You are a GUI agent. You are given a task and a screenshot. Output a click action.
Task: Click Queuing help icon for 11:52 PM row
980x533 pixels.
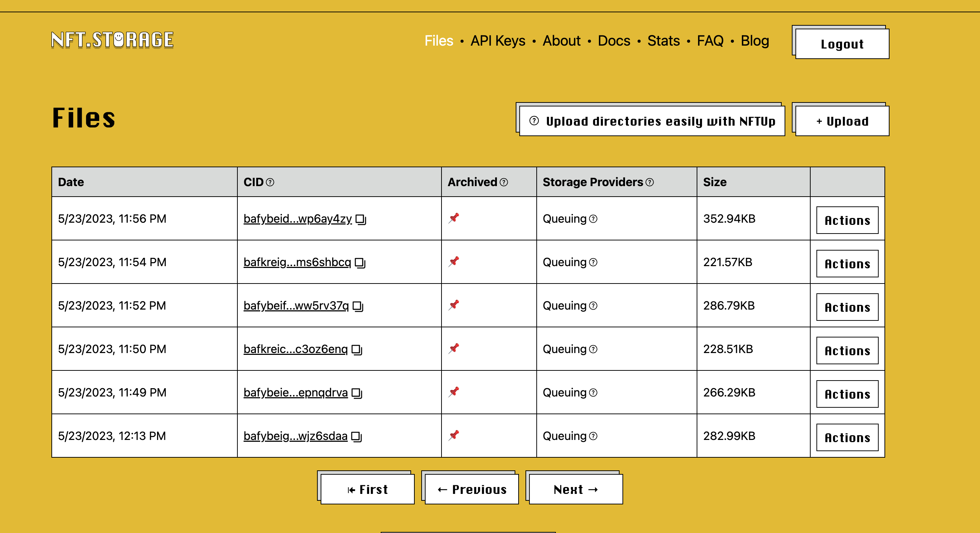click(593, 306)
